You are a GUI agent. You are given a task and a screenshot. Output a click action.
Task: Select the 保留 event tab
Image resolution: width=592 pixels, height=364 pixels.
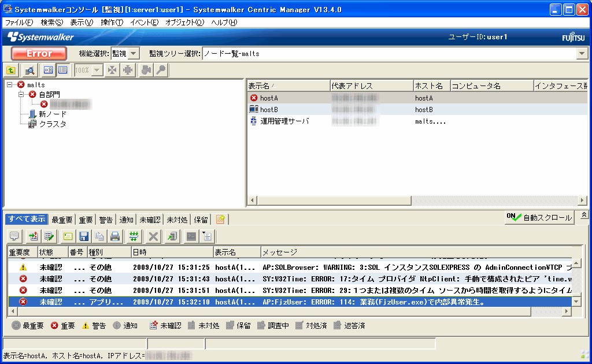(201, 220)
